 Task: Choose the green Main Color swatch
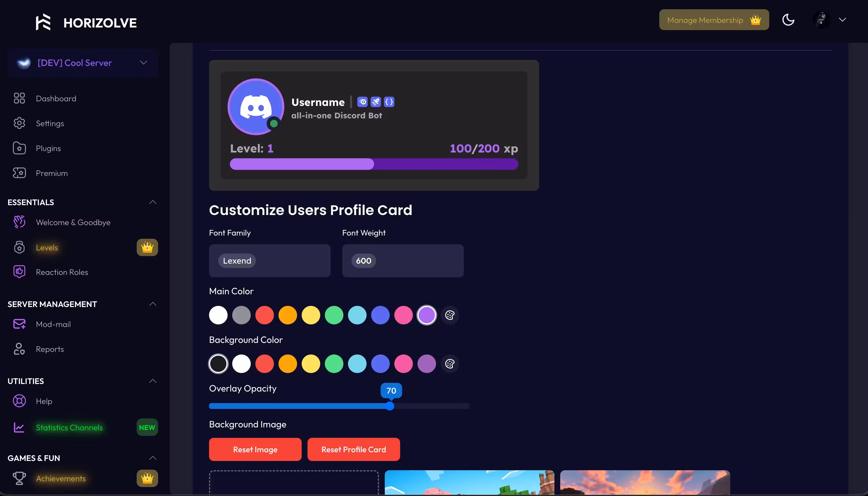[x=334, y=315]
